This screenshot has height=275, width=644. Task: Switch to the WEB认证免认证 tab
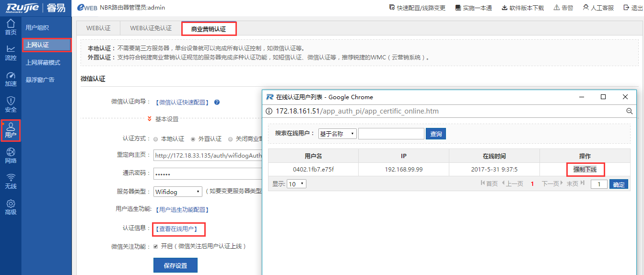coord(151,28)
